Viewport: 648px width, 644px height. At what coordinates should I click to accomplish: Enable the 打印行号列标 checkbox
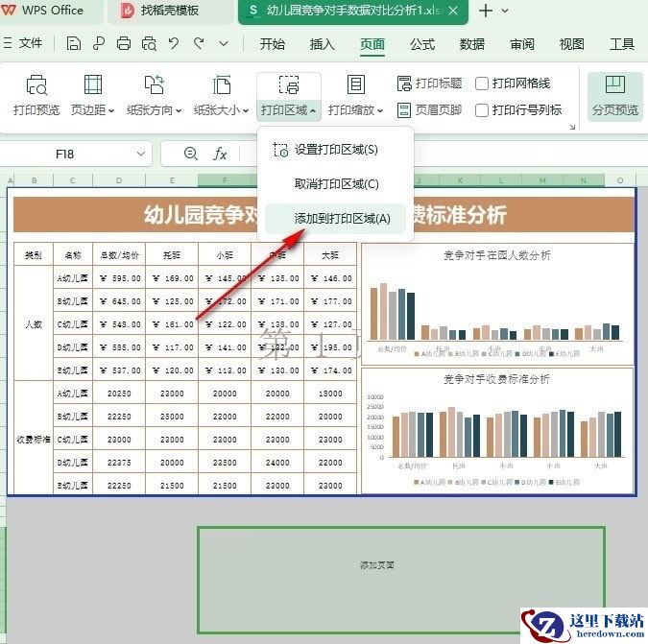click(482, 110)
